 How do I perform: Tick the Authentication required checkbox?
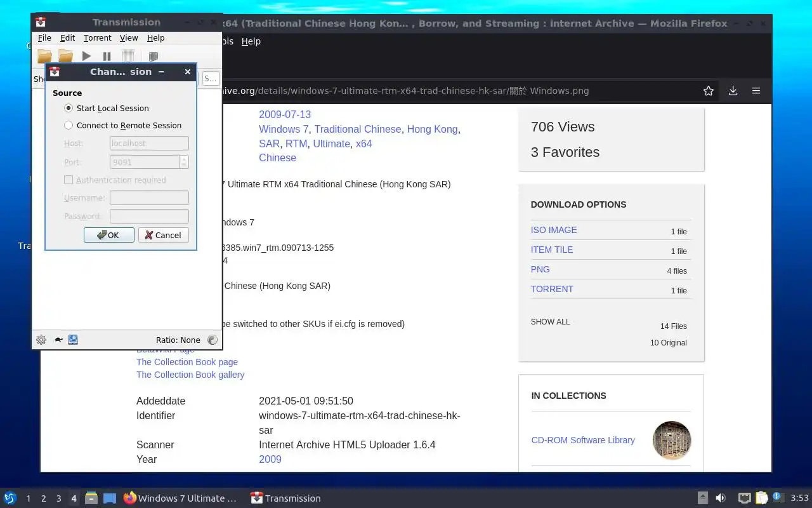coord(69,180)
